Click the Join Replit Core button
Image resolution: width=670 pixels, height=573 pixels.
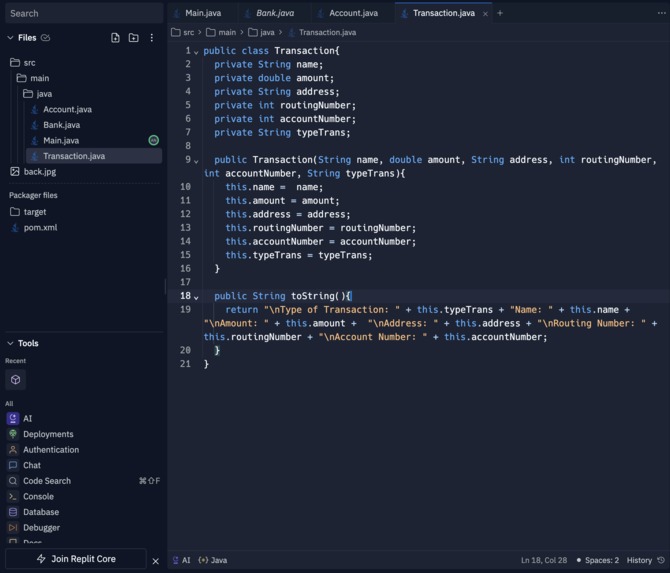[x=76, y=559]
